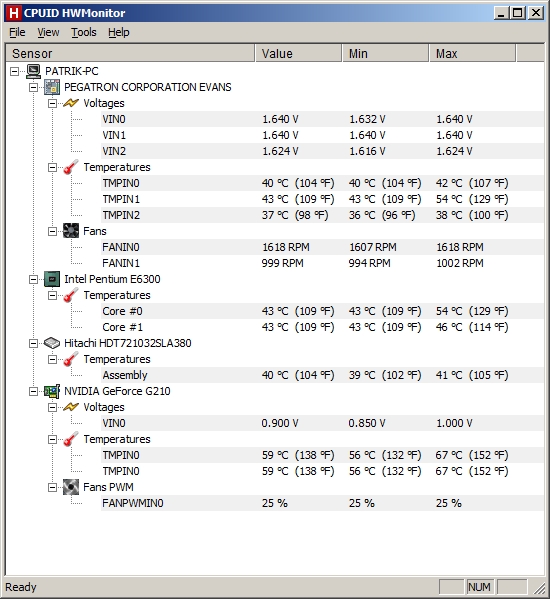Screen dimensions: 550x599
Task: Collapse the motherboard Fans group
Action: coord(53,232)
